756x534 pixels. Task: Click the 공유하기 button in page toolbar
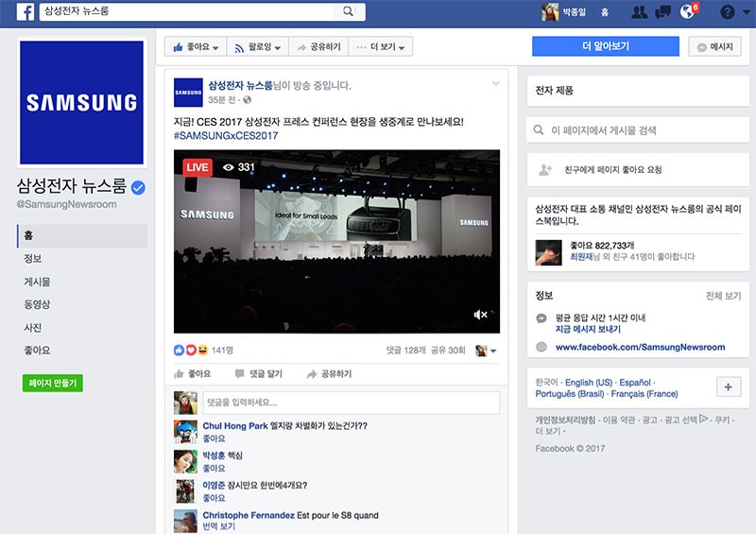tap(318, 47)
